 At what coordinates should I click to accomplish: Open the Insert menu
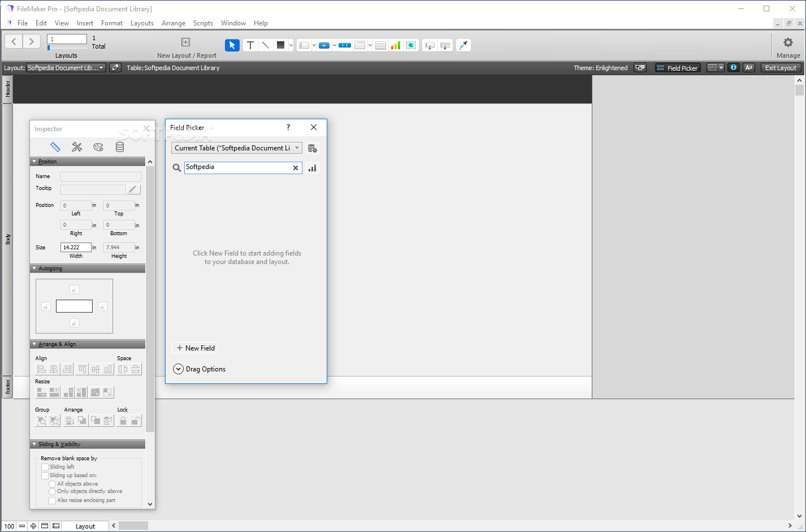click(x=85, y=23)
